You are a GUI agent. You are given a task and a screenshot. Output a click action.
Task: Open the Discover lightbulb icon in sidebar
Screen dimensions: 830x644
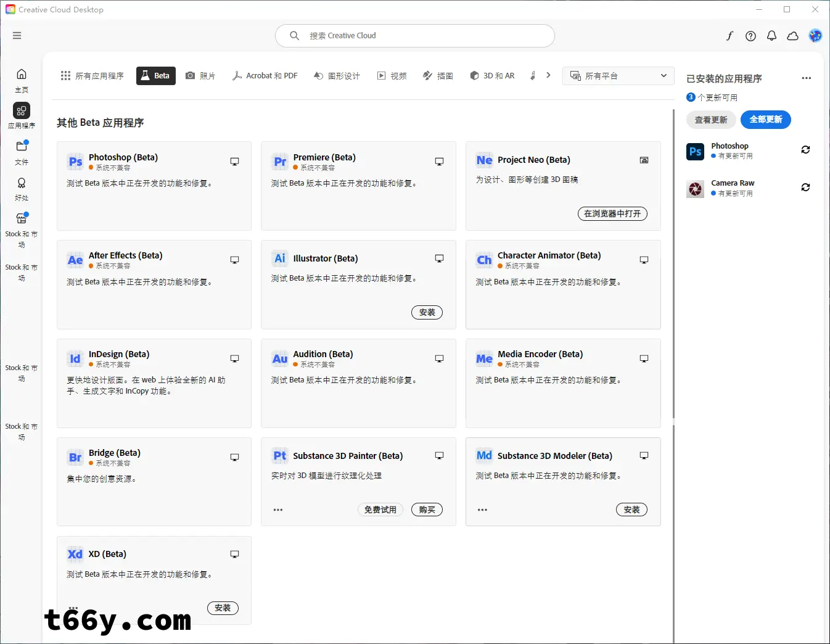(x=22, y=188)
